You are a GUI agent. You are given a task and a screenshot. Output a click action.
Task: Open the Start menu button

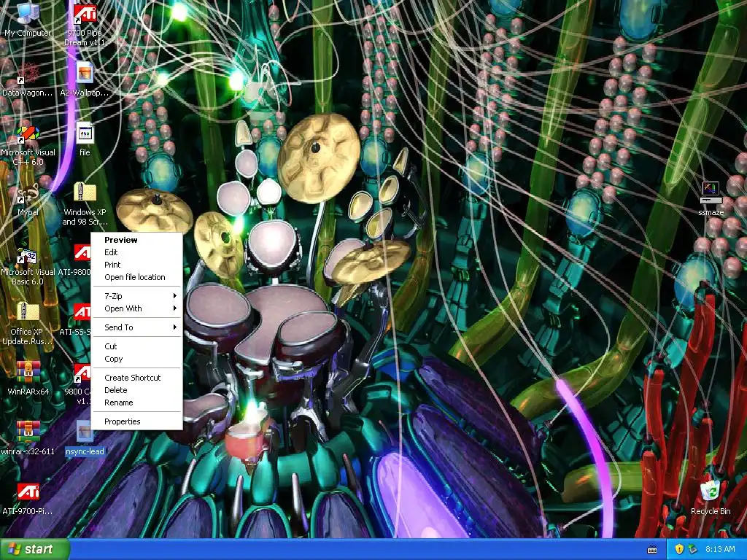point(34,550)
